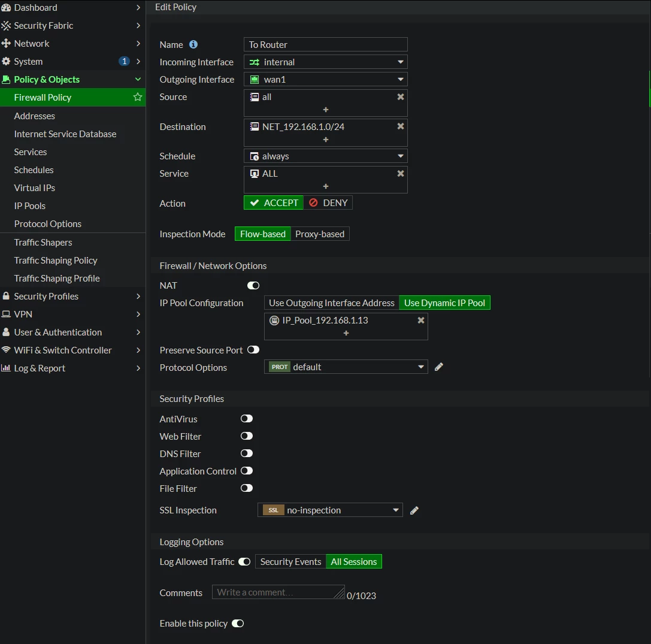Enable the Web Filter profile
651x644 pixels.
pos(247,436)
